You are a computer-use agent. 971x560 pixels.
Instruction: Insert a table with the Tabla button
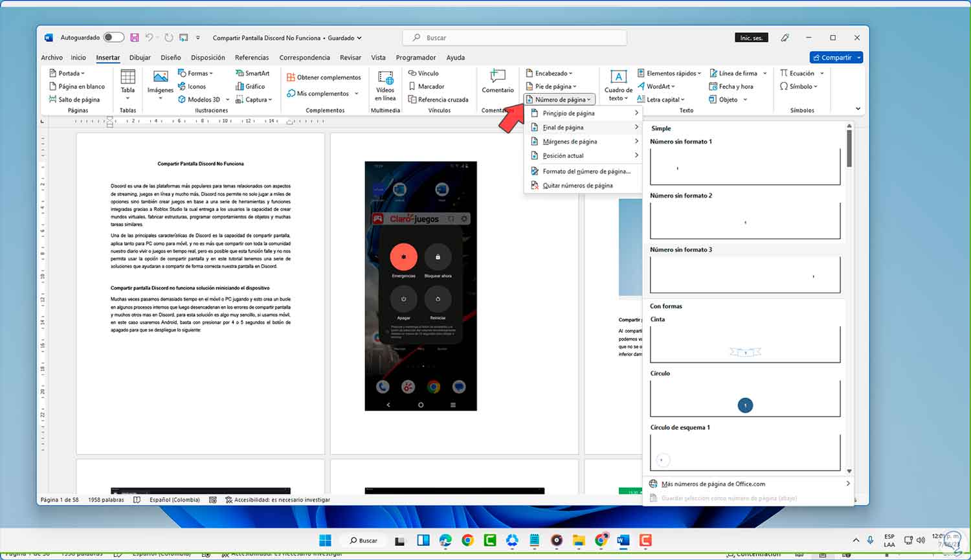coord(128,85)
